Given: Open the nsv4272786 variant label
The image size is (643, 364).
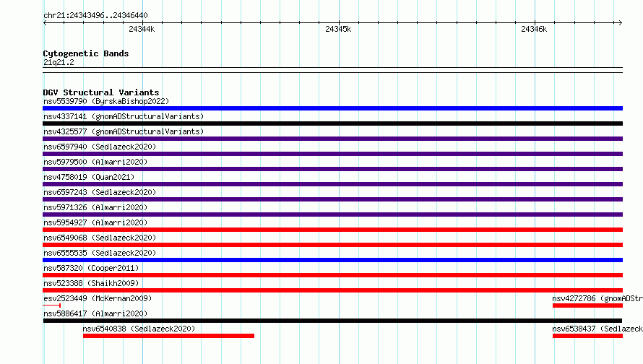Looking at the screenshot, I should (597, 298).
